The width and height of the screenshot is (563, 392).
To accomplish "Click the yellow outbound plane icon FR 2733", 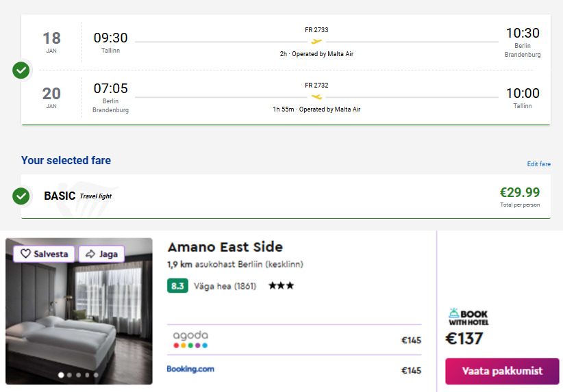I will (316, 42).
